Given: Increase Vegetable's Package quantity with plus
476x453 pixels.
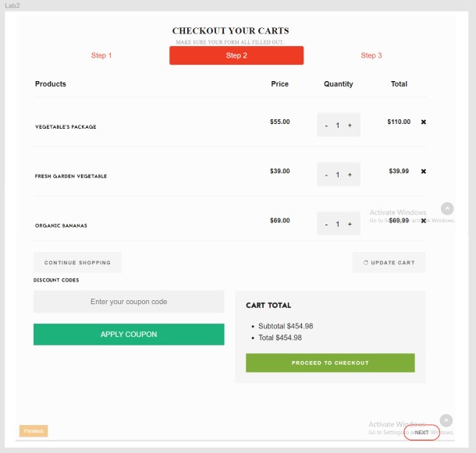Looking at the screenshot, I should tap(350, 126).
